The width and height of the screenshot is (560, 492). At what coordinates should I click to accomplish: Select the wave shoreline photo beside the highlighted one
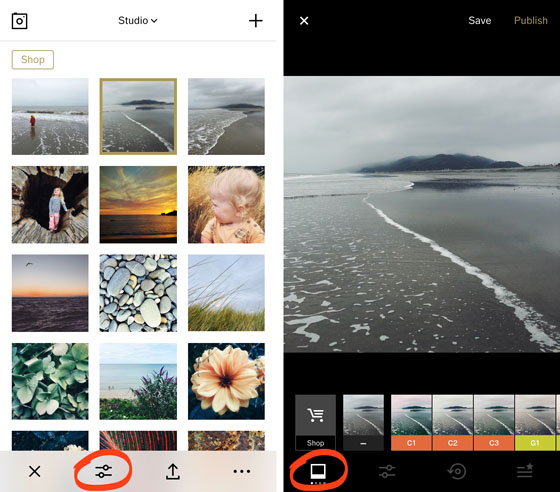[x=226, y=116]
